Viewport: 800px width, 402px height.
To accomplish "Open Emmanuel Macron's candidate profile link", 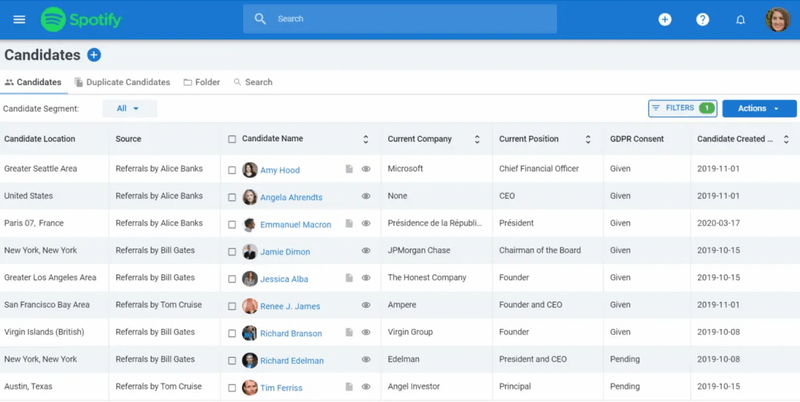I will click(x=295, y=225).
